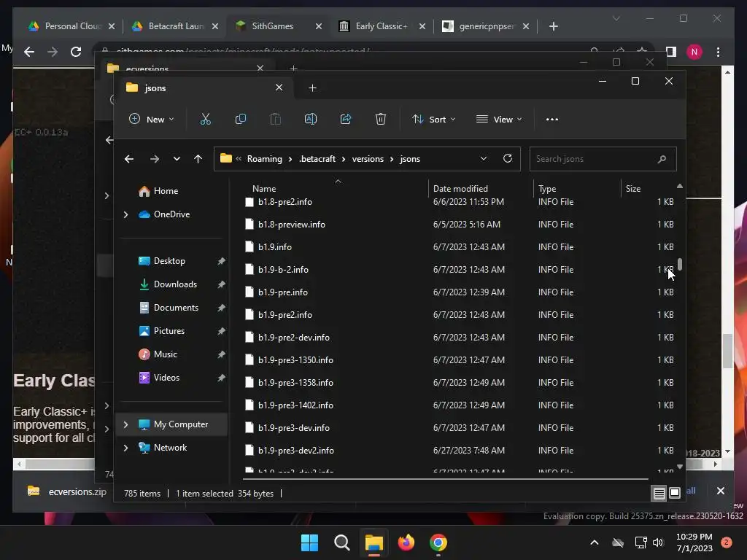Switch to the Early Classic+ Chrome tab
This screenshot has width=747, height=560.
click(x=382, y=26)
